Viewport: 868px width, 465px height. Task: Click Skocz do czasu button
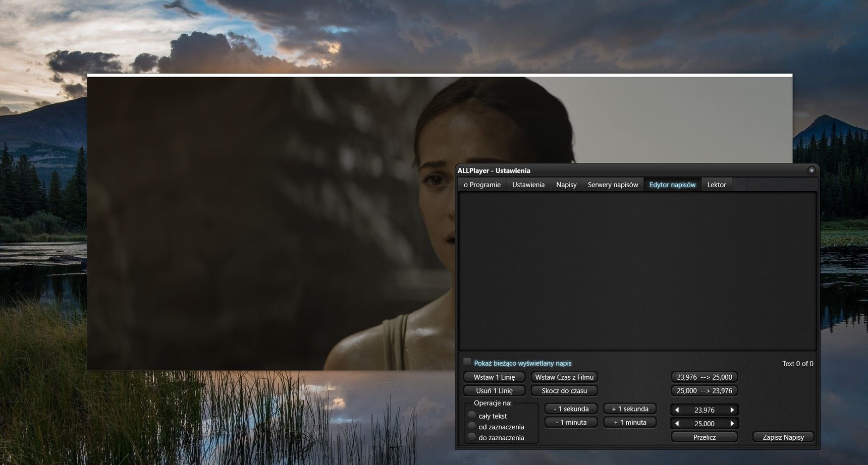click(564, 391)
